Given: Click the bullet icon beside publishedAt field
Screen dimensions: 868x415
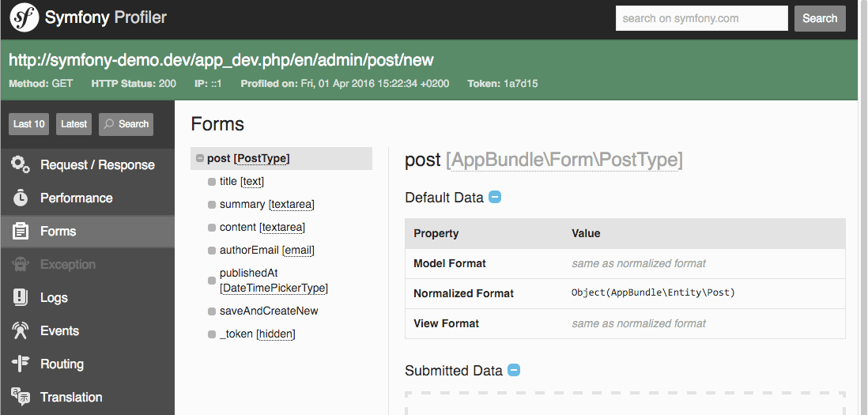Looking at the screenshot, I should coord(211,281).
